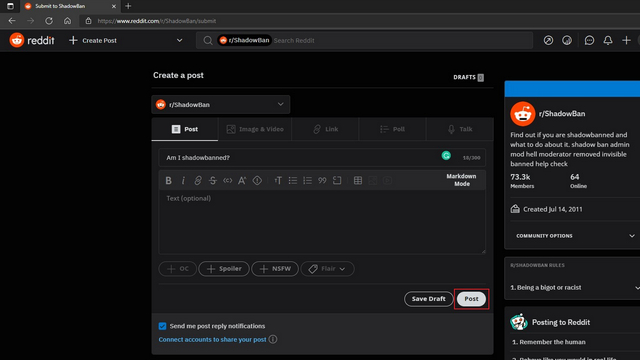Open a new browser tab
The image size is (640, 360).
(128, 6)
